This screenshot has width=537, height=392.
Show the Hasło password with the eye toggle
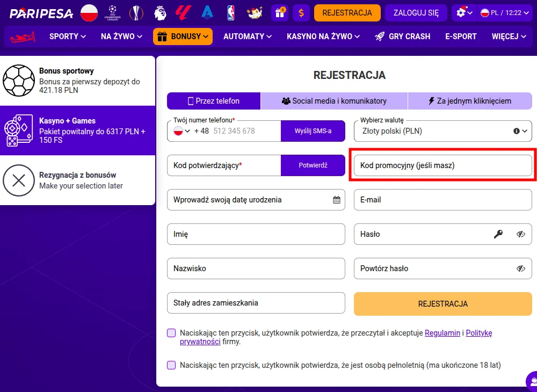coord(521,234)
